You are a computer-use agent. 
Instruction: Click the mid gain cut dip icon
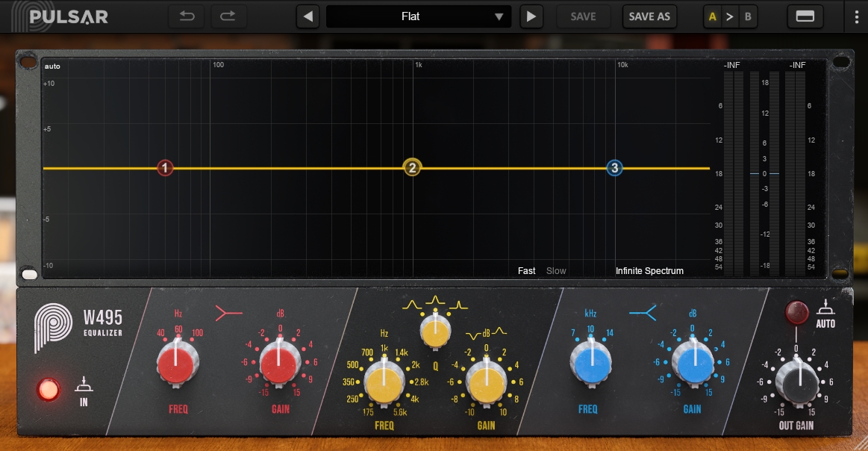click(473, 335)
